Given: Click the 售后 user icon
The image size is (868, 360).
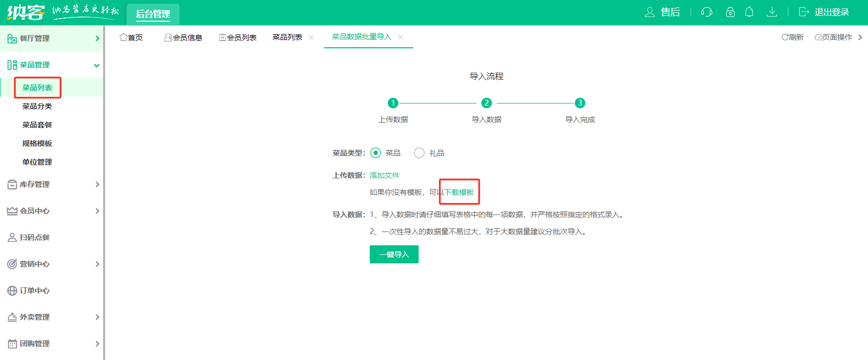Looking at the screenshot, I should (x=650, y=12).
